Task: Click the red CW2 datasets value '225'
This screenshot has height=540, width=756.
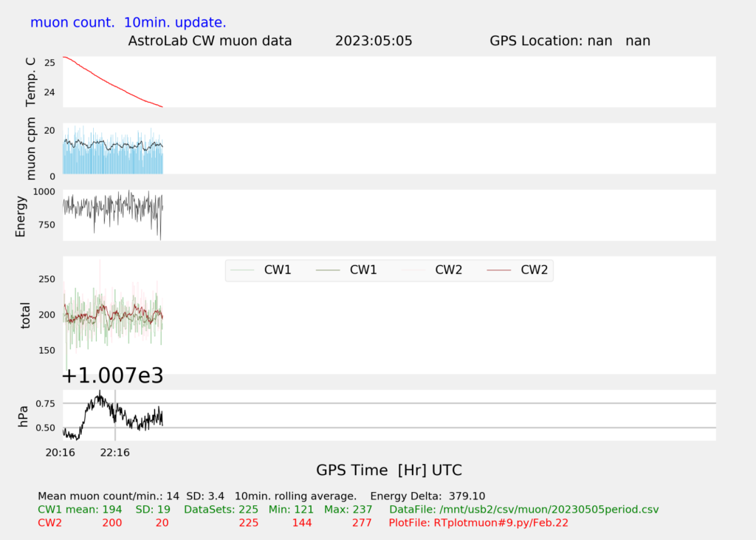Action: click(249, 523)
